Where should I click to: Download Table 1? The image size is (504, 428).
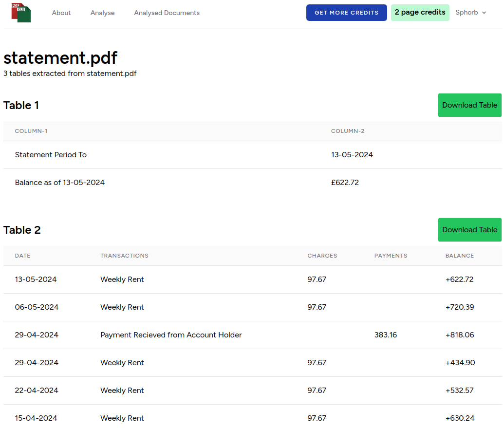click(x=469, y=105)
